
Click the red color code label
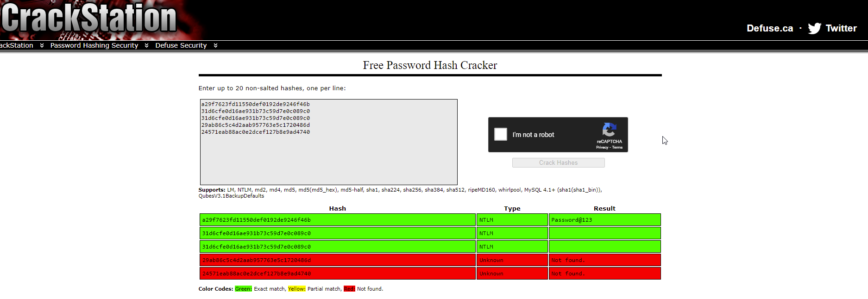tap(349, 289)
